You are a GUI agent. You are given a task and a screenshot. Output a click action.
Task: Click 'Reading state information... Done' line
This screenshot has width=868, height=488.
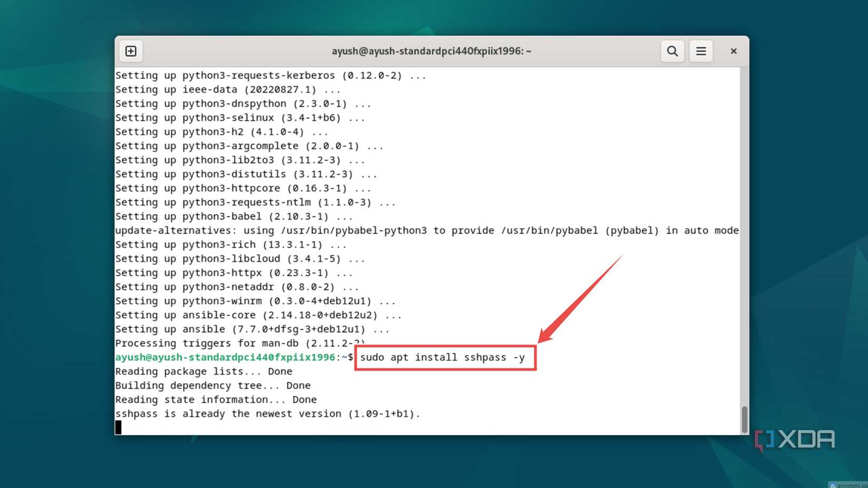[x=216, y=400]
